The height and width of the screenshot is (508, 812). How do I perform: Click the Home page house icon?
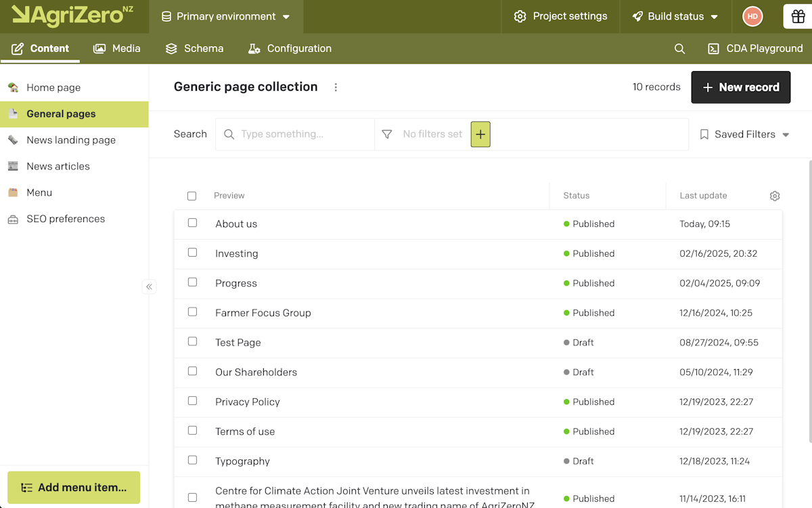pyautogui.click(x=13, y=87)
